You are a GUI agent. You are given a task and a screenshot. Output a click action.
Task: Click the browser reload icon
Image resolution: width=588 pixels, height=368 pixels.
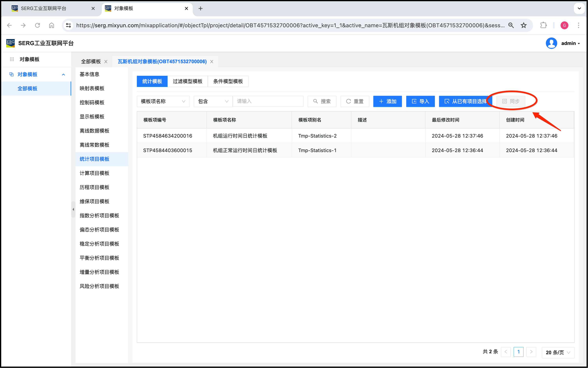click(x=37, y=25)
